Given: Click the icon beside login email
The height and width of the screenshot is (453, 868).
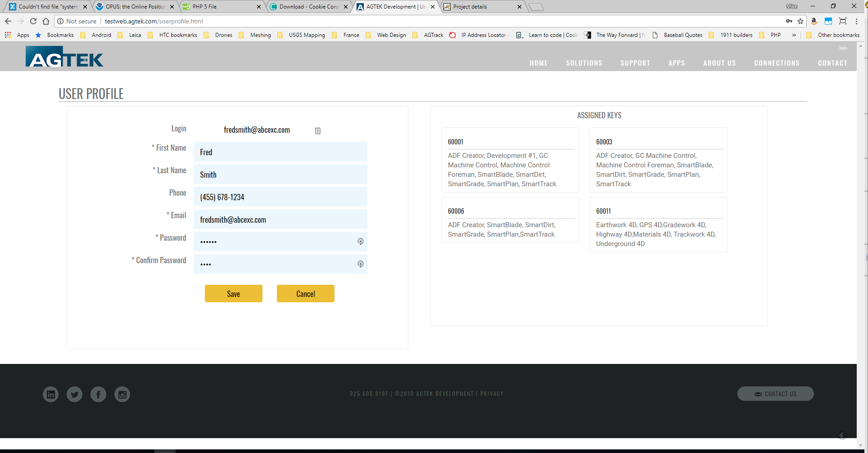Looking at the screenshot, I should point(318,131).
